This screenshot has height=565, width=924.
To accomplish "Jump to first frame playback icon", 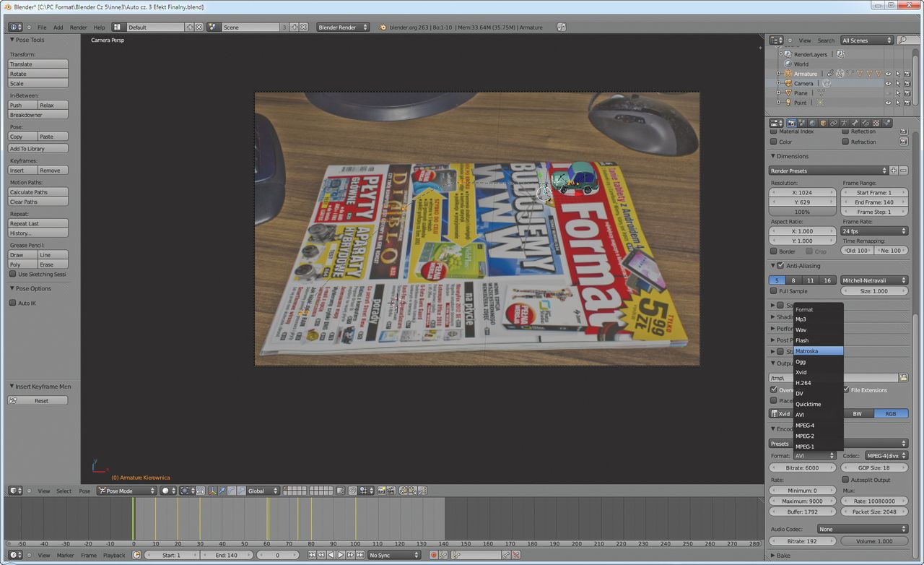I will click(x=312, y=555).
